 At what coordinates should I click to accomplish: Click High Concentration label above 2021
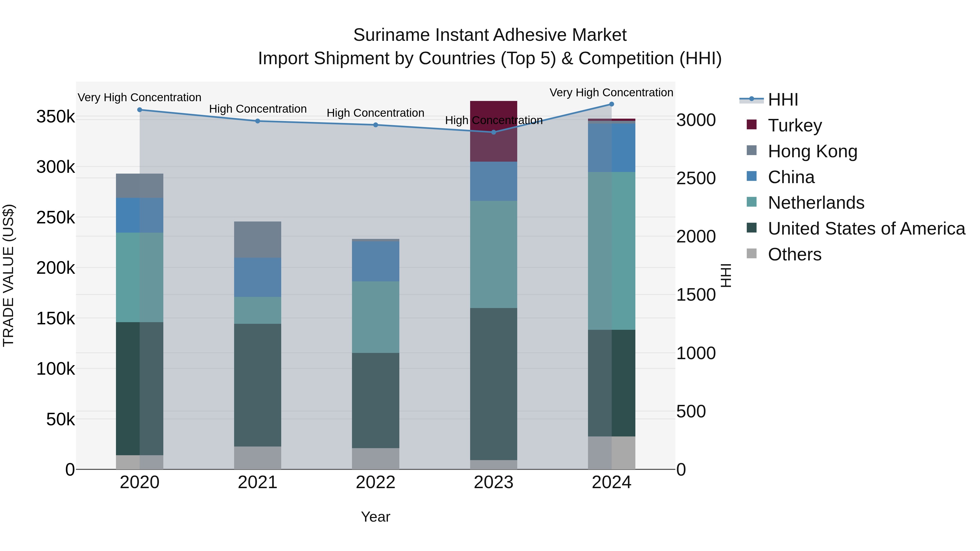tap(258, 109)
